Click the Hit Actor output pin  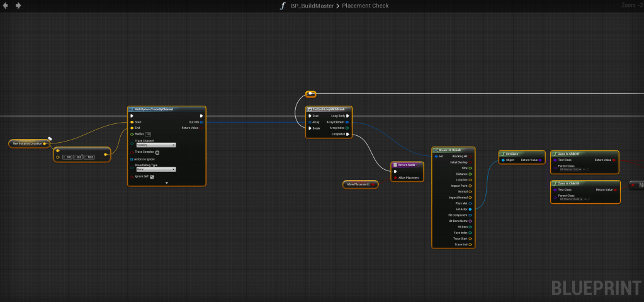(471, 209)
